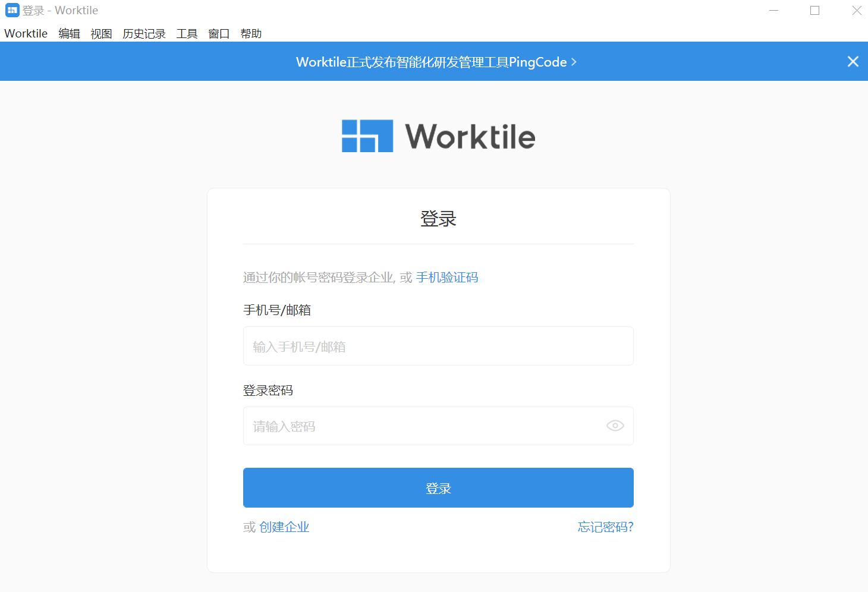Open the 视图 menu

101,34
